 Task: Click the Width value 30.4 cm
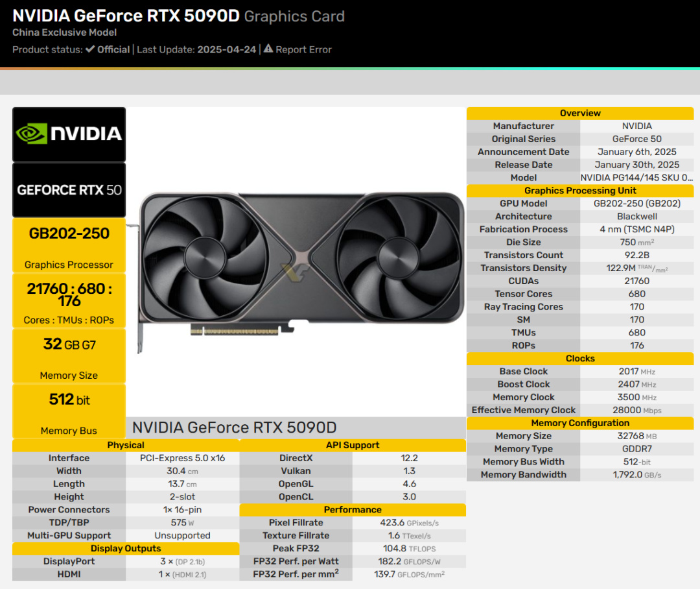(183, 471)
